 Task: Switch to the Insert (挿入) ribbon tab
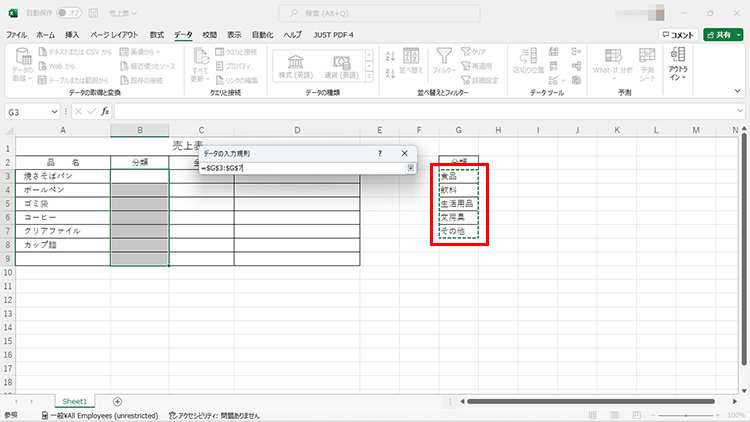click(72, 34)
